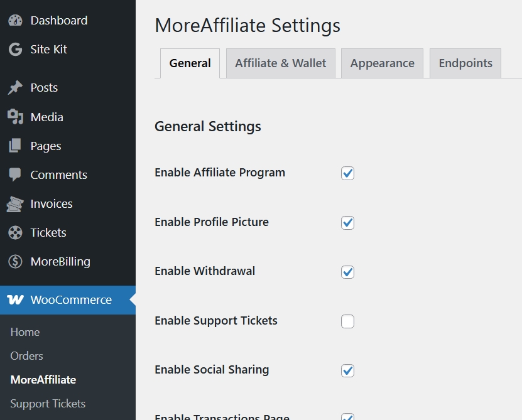Viewport: 522px width, 420px height.
Task: Open Site Kit menu item
Action: tap(68, 50)
